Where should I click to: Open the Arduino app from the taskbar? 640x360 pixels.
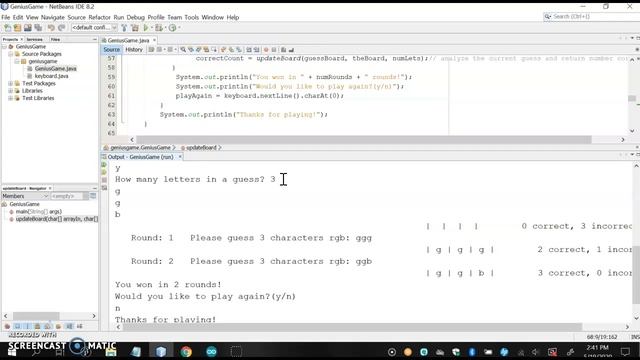point(211,351)
